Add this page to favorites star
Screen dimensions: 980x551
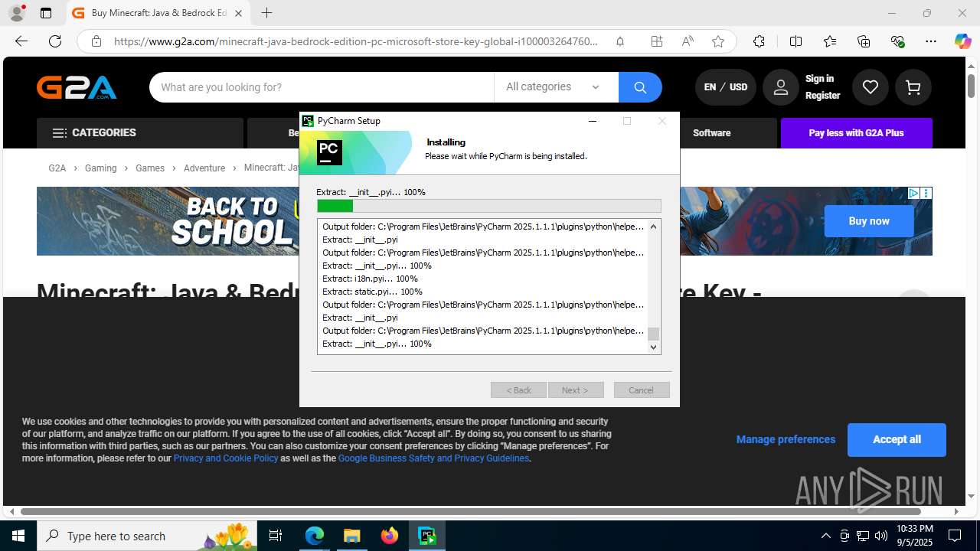coord(718,41)
